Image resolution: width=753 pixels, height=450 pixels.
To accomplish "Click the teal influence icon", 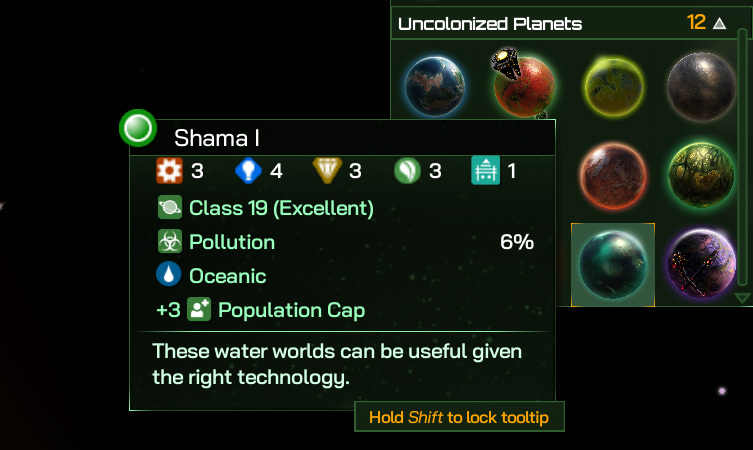I will click(485, 171).
